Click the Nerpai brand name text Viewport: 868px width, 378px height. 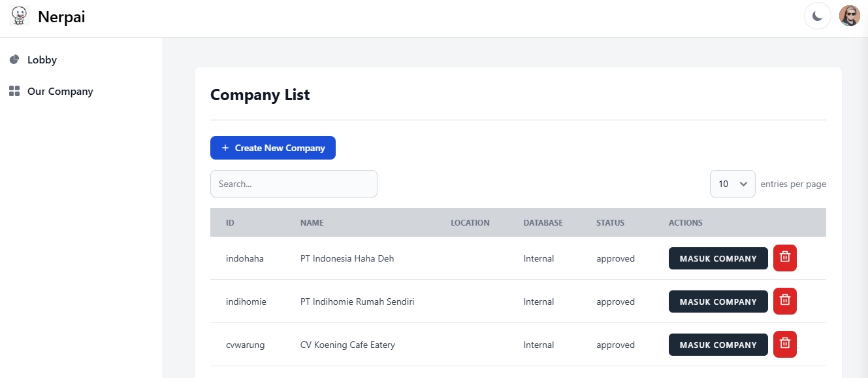click(61, 17)
